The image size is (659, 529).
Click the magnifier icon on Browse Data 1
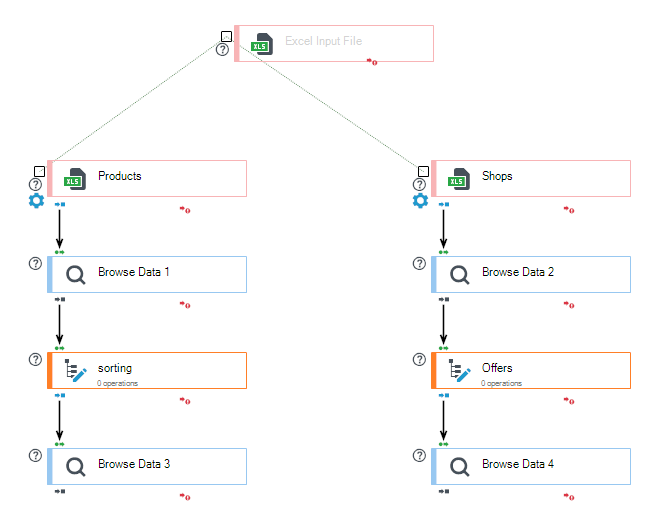tap(76, 275)
